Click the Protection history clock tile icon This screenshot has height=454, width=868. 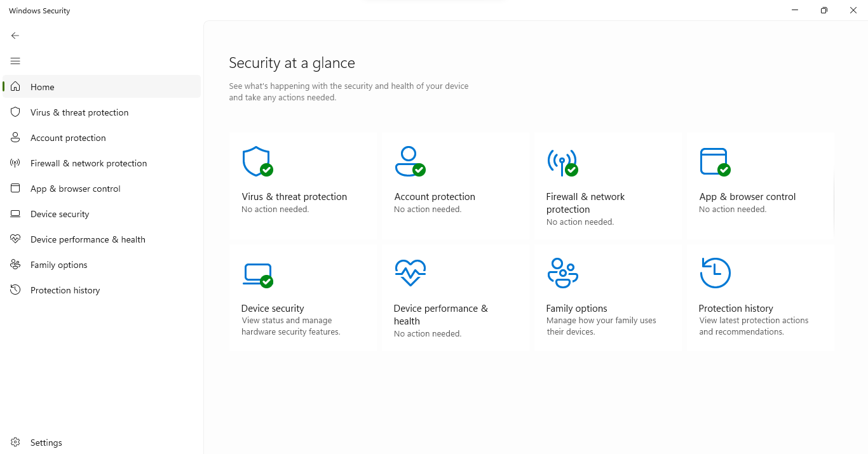(x=715, y=273)
